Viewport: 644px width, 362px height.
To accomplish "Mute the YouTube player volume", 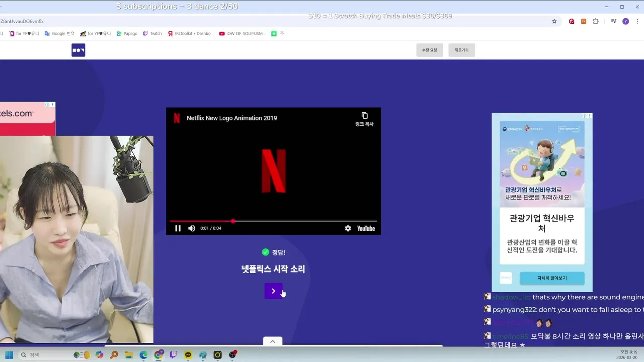I will 192,228.
